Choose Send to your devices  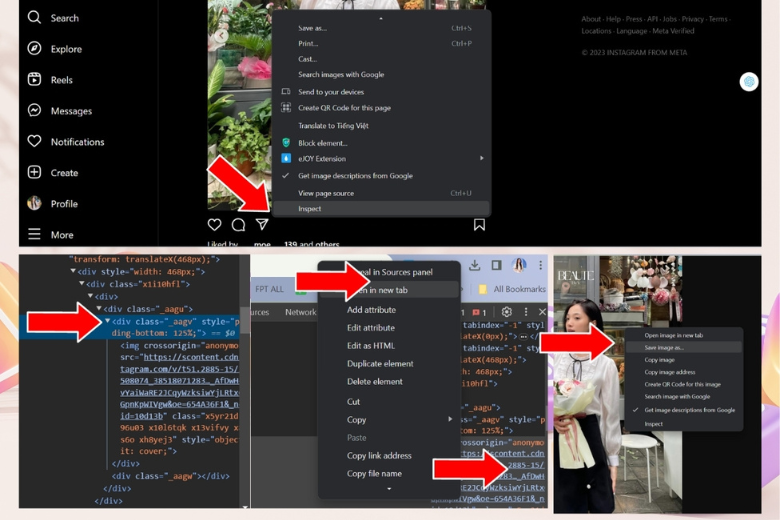point(331,92)
